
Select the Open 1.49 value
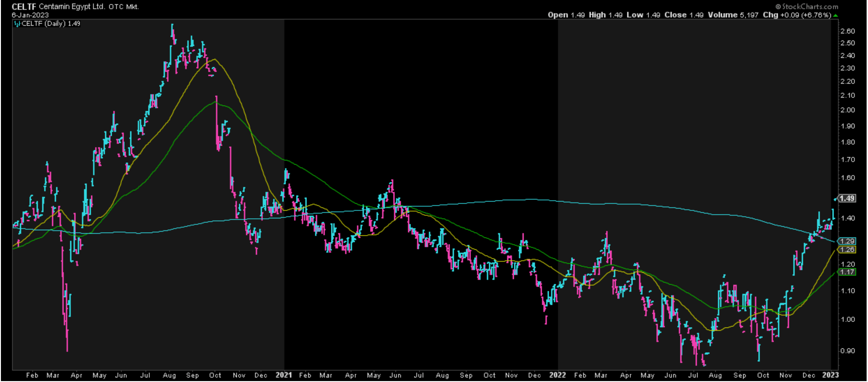(x=566, y=15)
